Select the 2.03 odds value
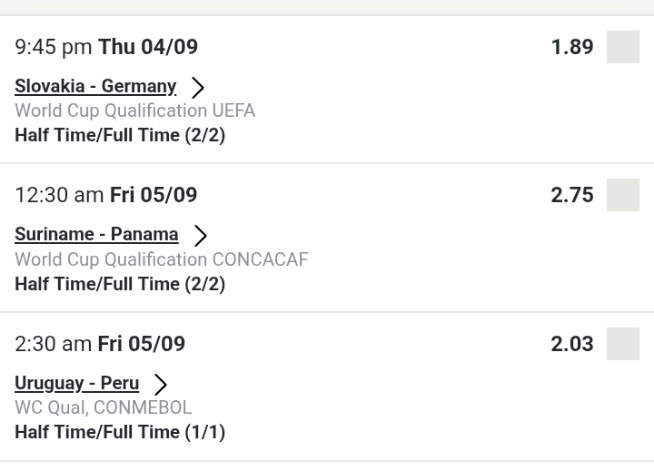The width and height of the screenshot is (654, 473). (570, 344)
